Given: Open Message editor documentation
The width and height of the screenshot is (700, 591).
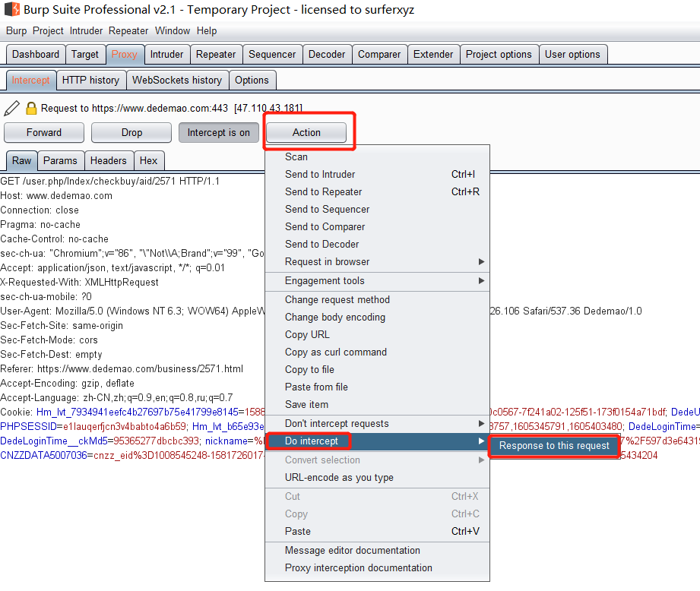Looking at the screenshot, I should (377, 551).
